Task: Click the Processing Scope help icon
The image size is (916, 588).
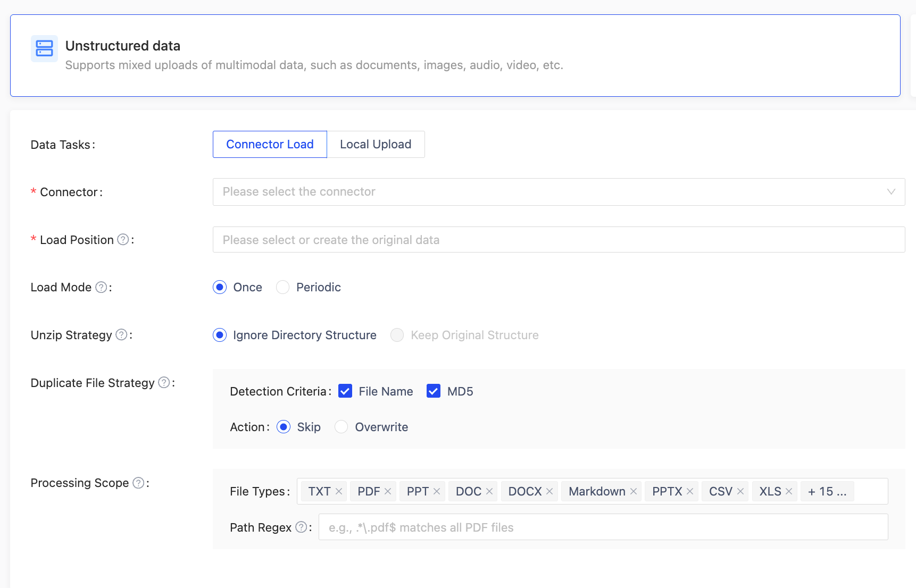Action: (138, 483)
